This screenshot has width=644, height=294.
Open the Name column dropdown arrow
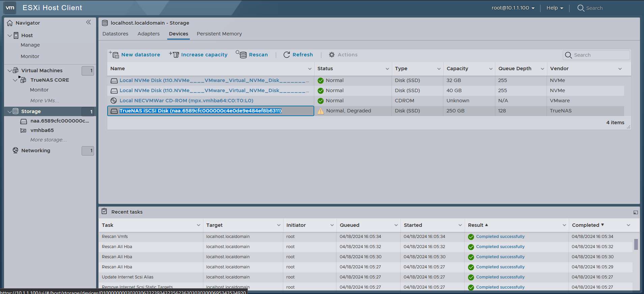tap(310, 69)
